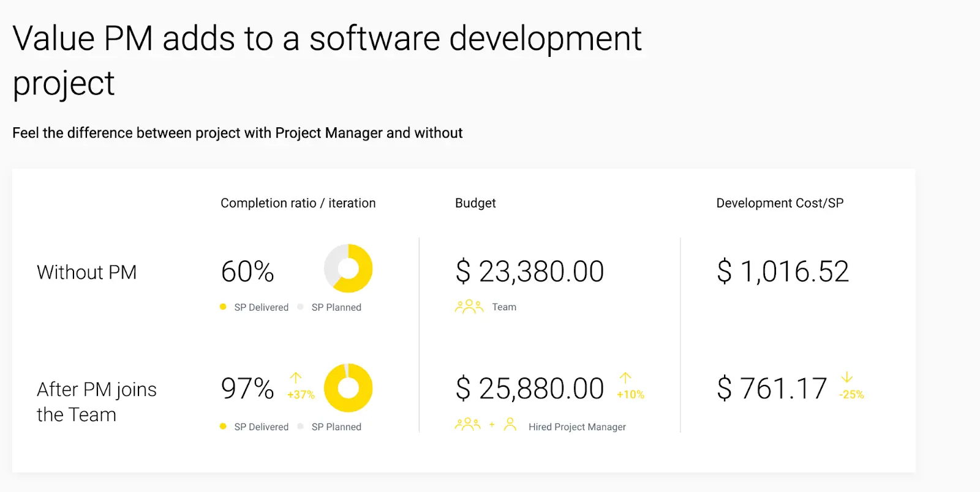Select the Budget column header
The height and width of the screenshot is (492, 980).
[475, 203]
